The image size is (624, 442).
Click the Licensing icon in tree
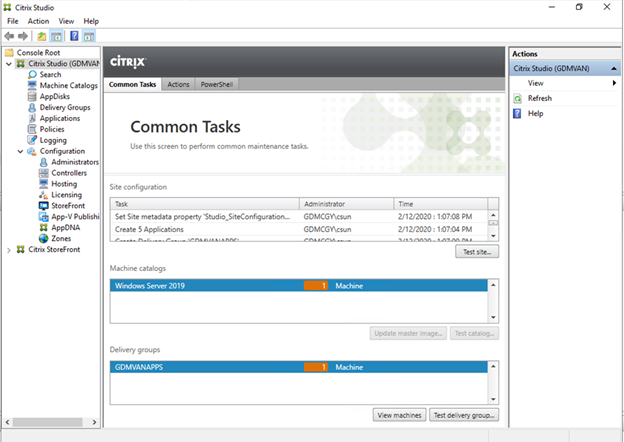click(x=43, y=195)
